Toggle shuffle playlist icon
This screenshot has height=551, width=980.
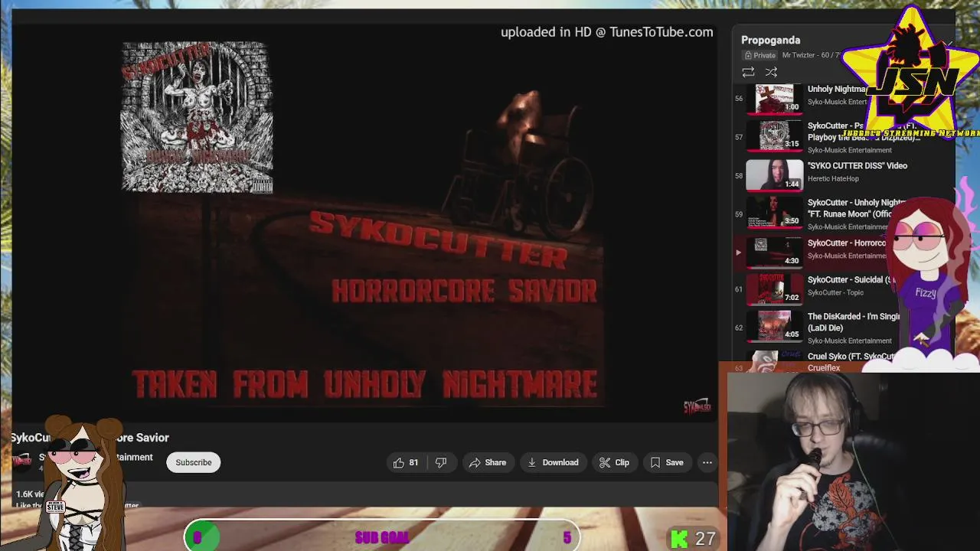pos(771,72)
